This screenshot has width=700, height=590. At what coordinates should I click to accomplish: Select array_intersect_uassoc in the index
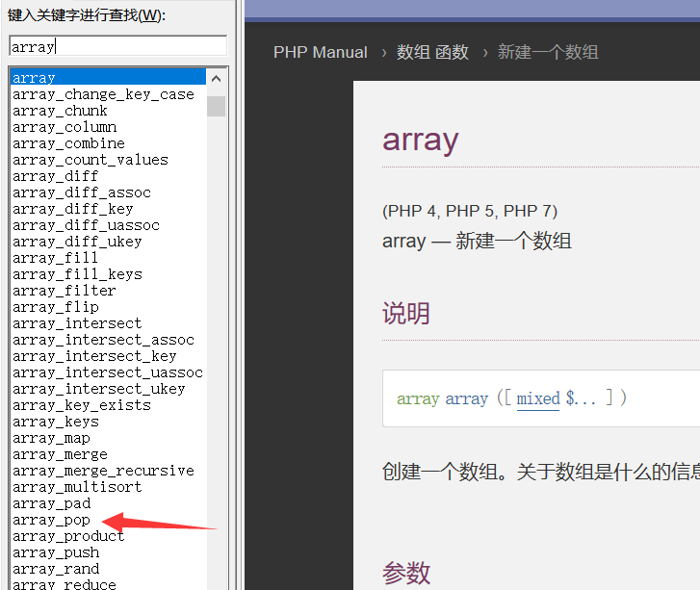click(108, 372)
